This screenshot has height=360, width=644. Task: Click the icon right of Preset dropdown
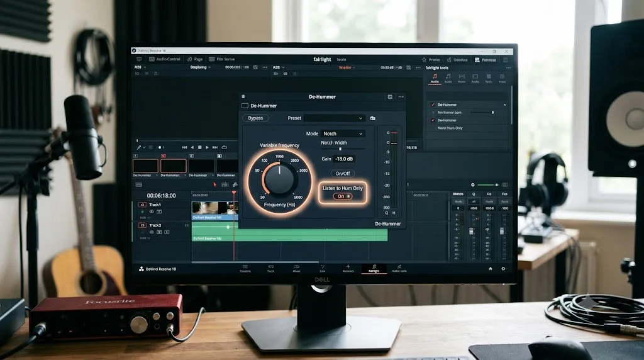[x=372, y=118]
